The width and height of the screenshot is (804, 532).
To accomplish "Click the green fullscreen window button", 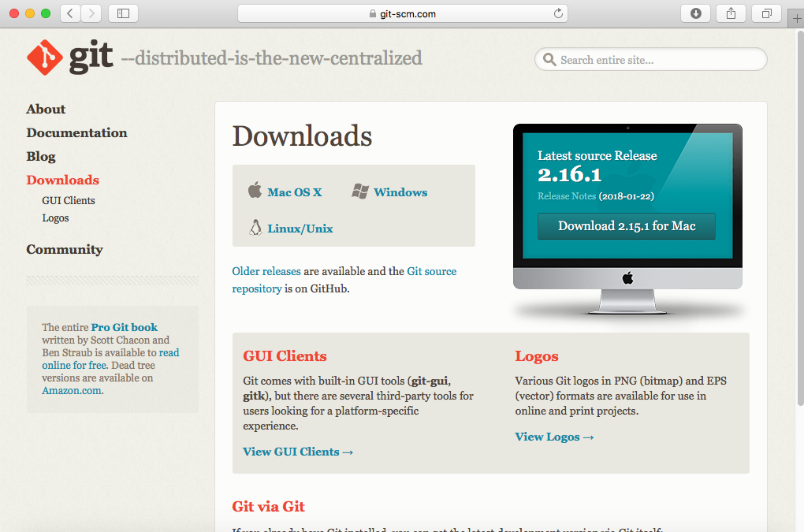I will coord(46,13).
